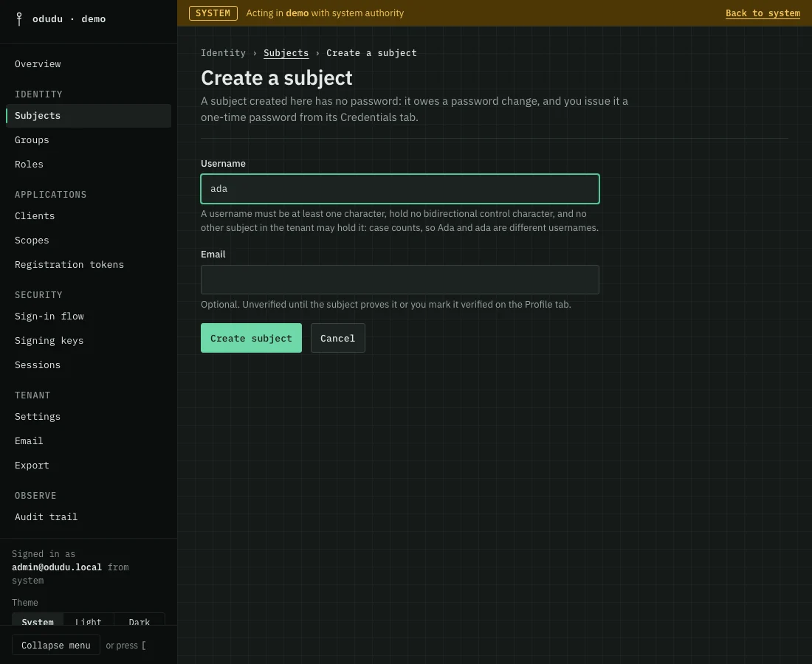812x664 pixels.
Task: Click the 'Acting in demo' banner text
Action: [x=325, y=13]
